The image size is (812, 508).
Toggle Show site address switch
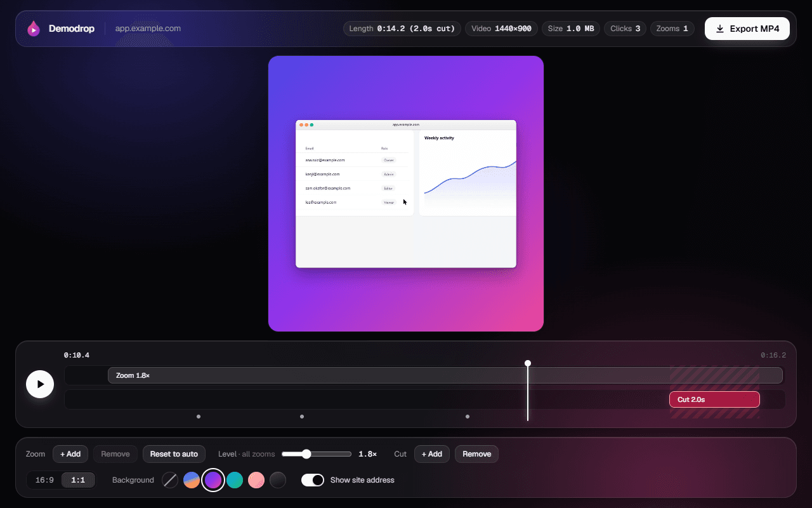click(313, 480)
